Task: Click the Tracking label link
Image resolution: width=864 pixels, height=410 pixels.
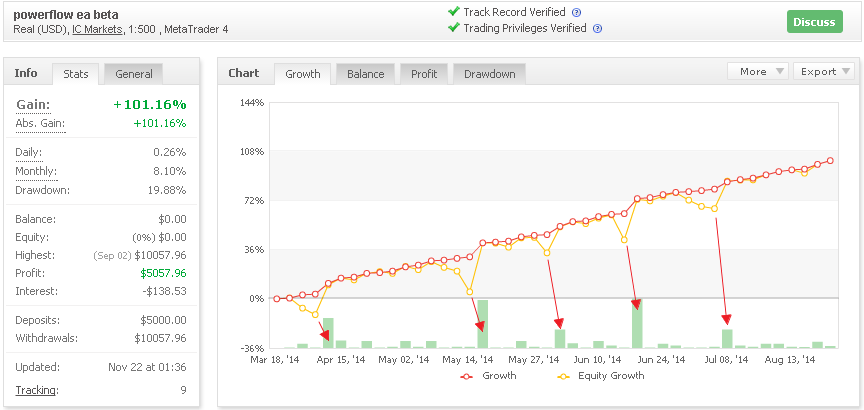Action: click(x=35, y=390)
